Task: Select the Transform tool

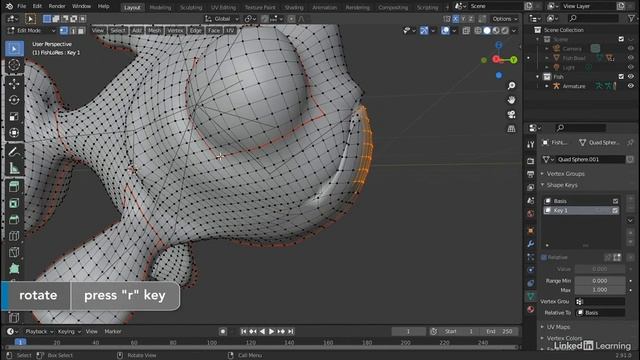Action: (14, 133)
